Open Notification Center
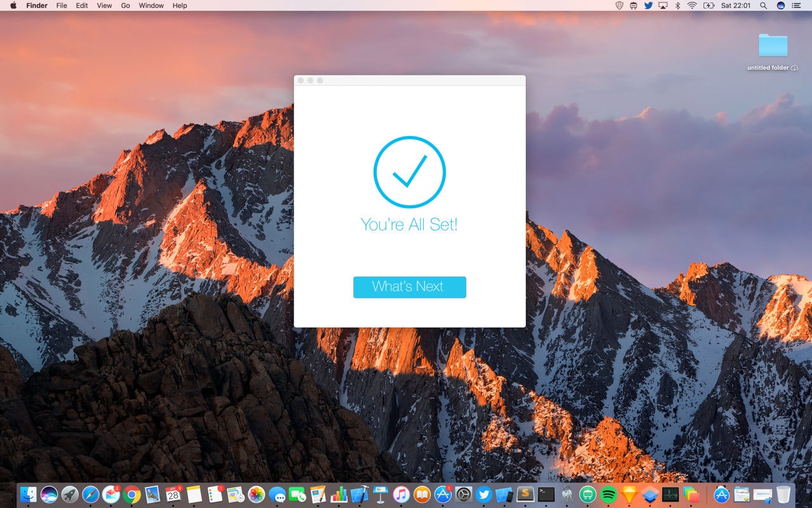Viewport: 812px width, 508px height. [795, 5]
